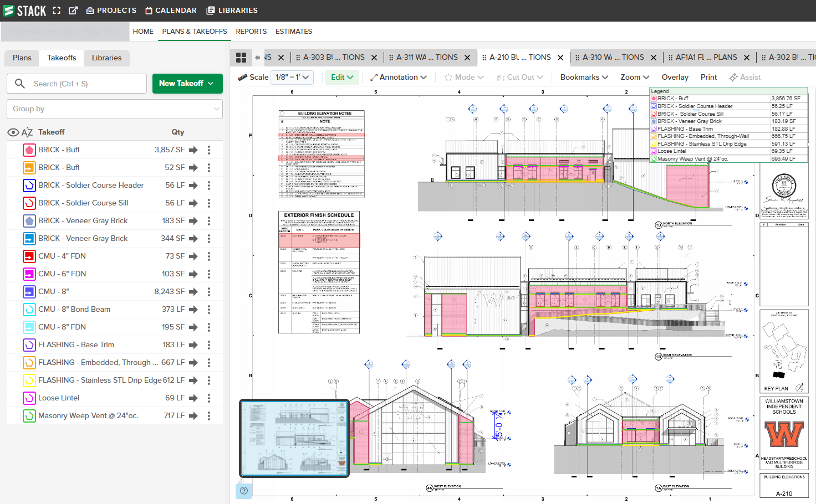Screen dimensions: 816x504
Task: Toggle visibility eye icon for all takeoffs
Action: [13, 132]
